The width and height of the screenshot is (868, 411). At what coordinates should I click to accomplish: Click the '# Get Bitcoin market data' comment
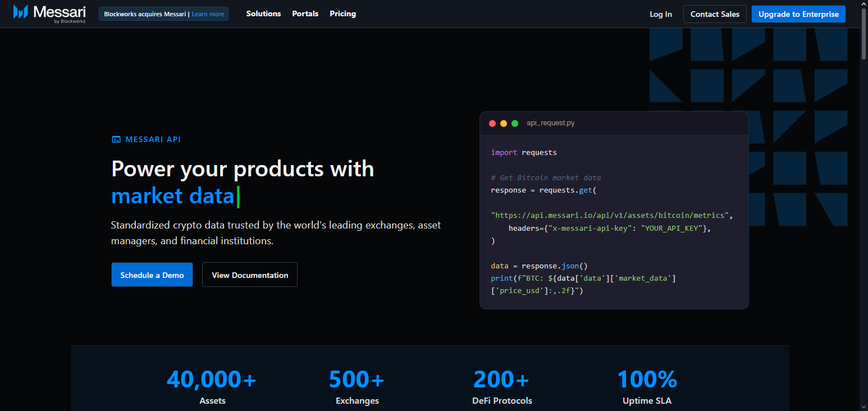[546, 177]
